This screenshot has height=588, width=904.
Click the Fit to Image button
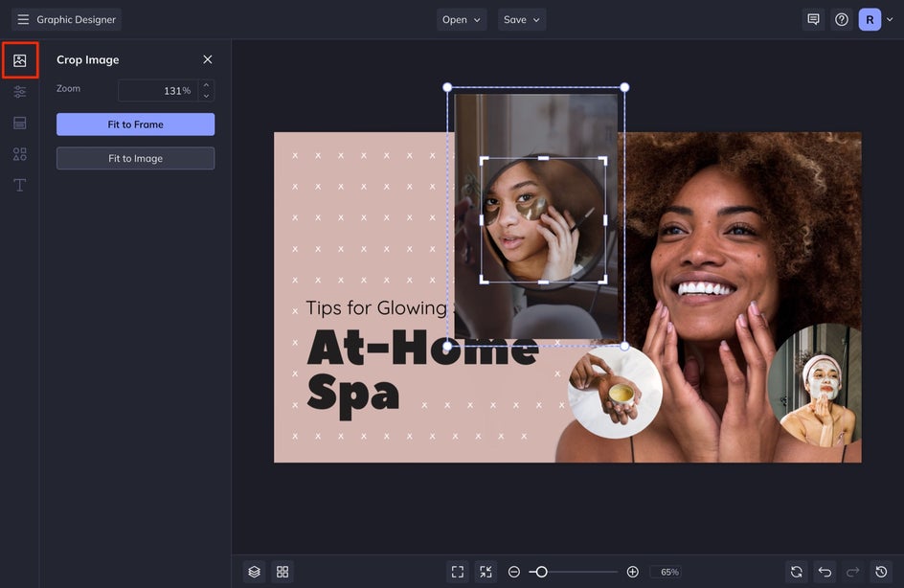[135, 158]
